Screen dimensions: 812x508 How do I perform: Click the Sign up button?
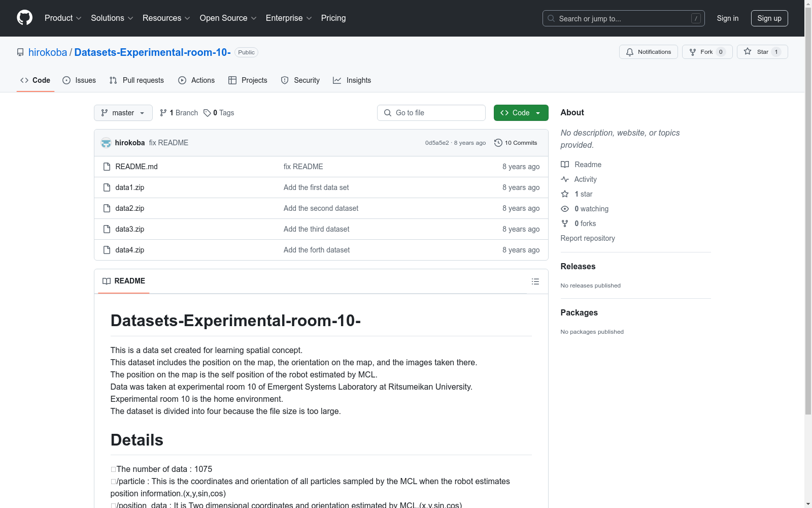(769, 18)
